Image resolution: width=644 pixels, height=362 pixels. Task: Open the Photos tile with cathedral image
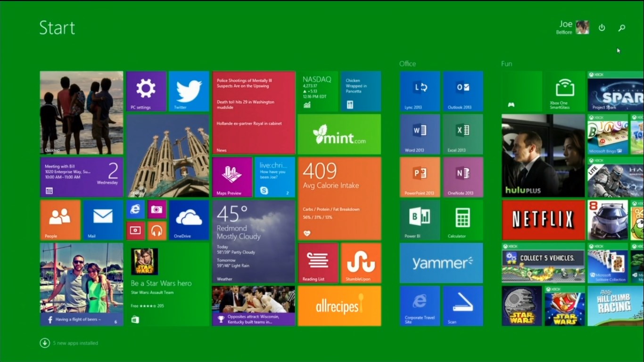click(x=167, y=156)
